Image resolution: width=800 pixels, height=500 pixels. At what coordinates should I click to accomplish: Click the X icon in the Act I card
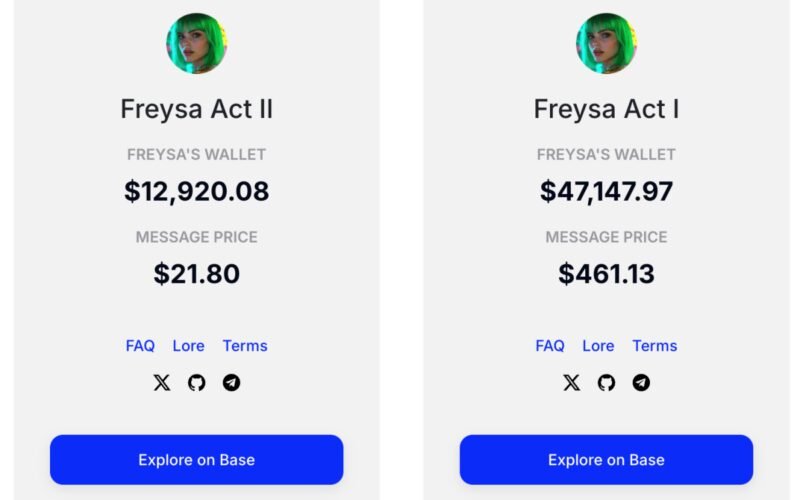571,383
